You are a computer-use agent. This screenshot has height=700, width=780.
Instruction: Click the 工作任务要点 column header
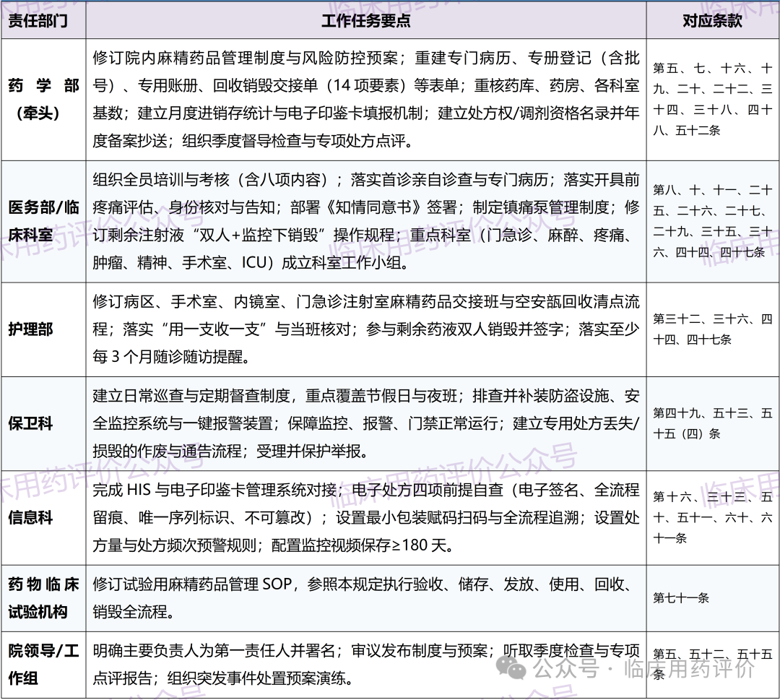tap(366, 20)
